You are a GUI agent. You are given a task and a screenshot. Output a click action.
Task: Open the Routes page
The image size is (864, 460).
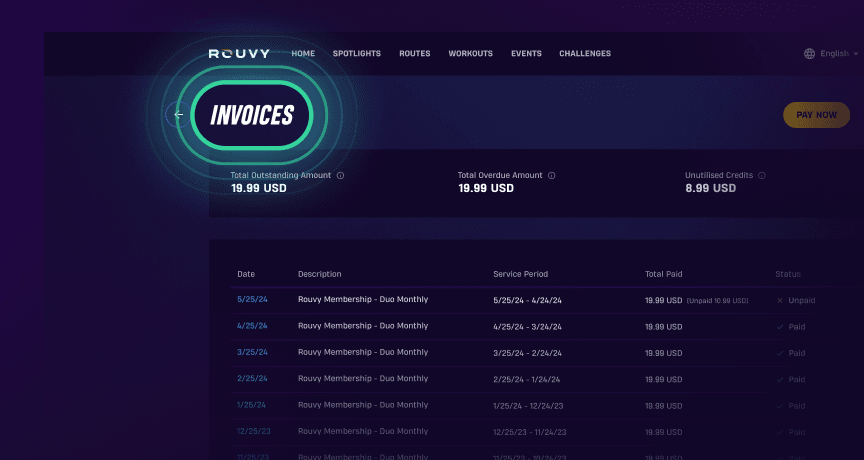coord(415,54)
